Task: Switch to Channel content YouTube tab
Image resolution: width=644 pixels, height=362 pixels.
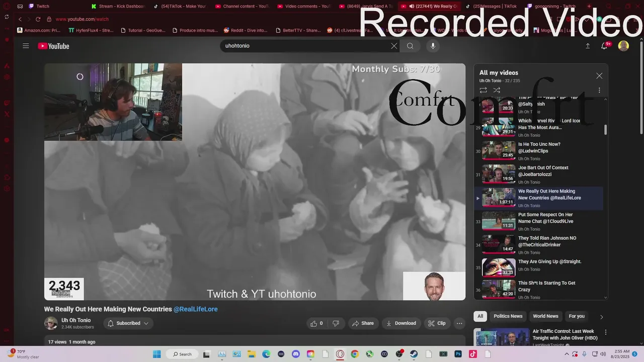Action: (x=243, y=6)
